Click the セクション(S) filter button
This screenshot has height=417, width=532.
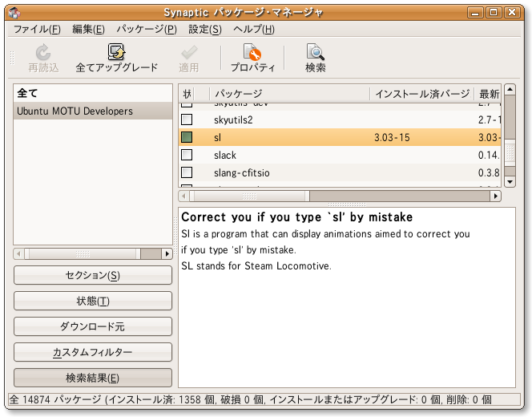(93, 275)
